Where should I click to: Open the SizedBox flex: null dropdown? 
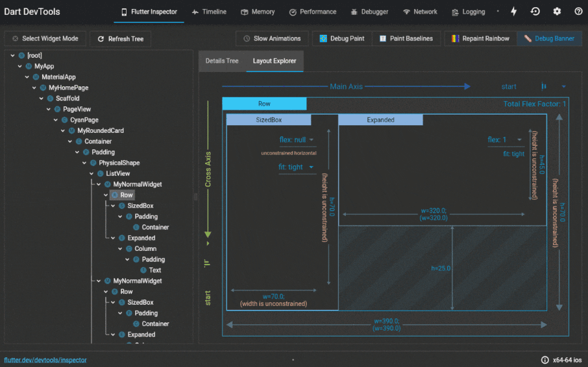coord(297,139)
